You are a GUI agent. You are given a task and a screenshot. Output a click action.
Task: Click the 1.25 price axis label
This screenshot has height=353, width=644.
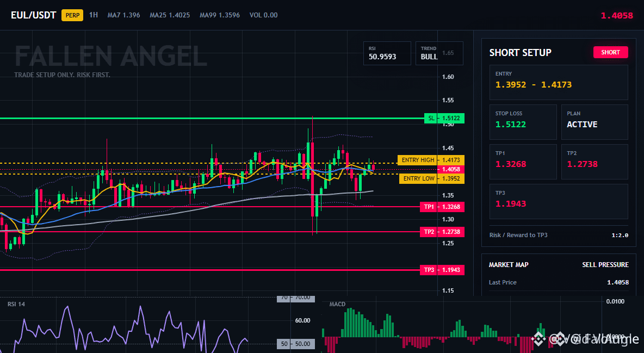(x=448, y=243)
